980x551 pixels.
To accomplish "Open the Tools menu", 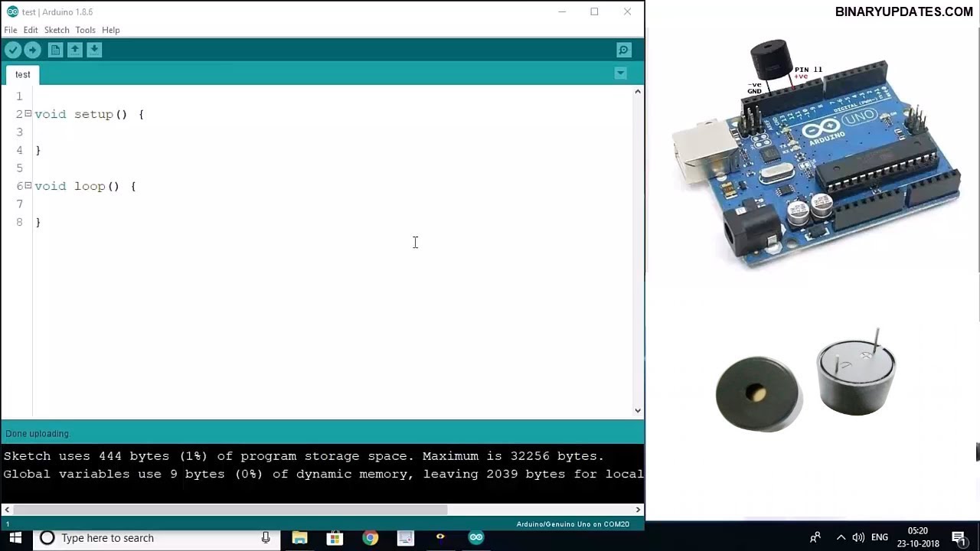I will 85,30.
